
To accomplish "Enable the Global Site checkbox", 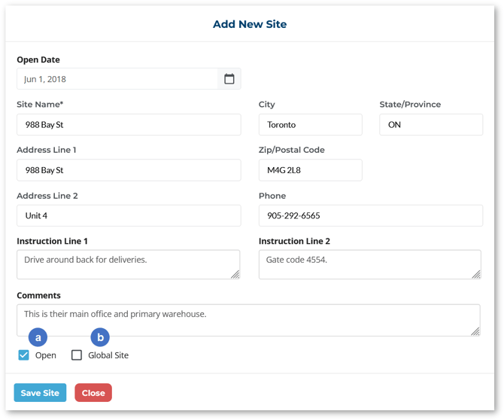I will tap(77, 355).
